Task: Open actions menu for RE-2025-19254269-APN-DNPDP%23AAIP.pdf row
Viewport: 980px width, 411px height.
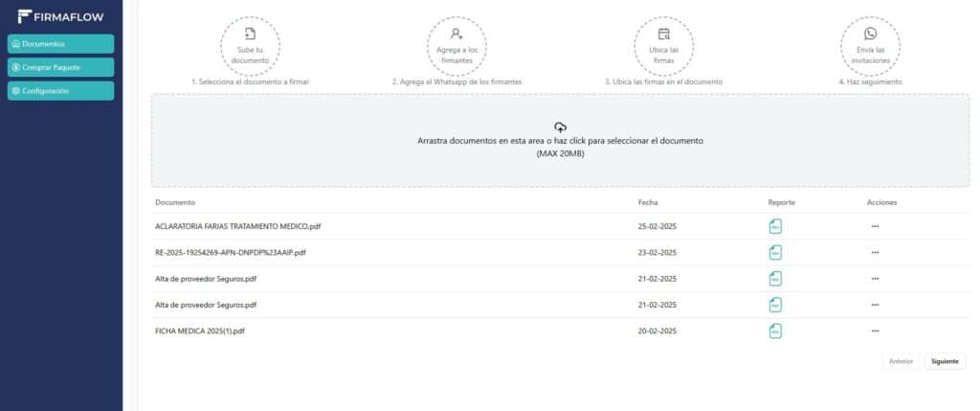Action: tap(875, 253)
